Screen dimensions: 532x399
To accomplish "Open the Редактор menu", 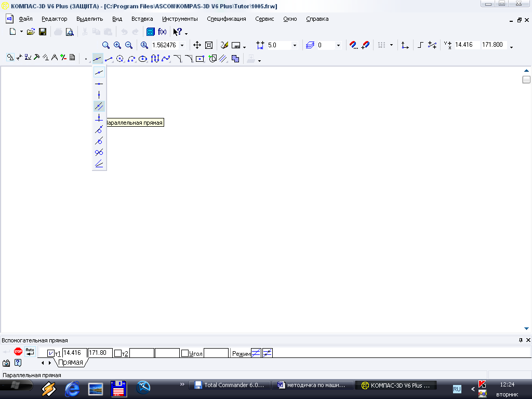I will (x=54, y=19).
